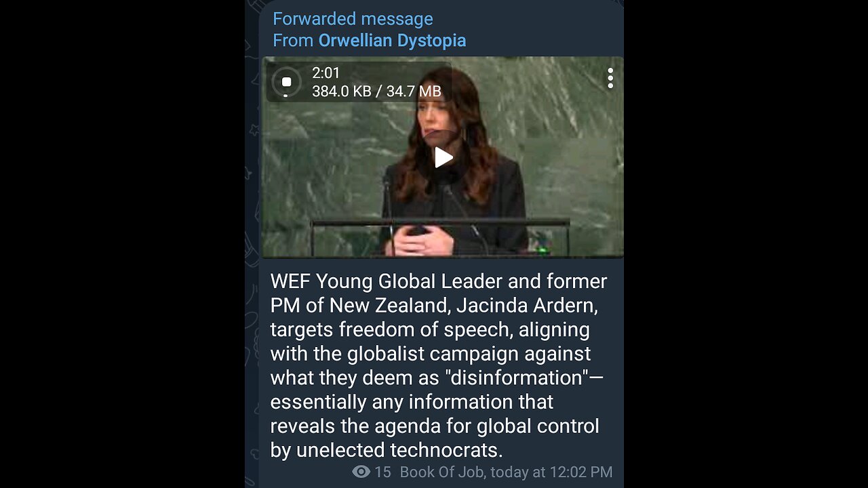Click the "From" label before the channel name

[293, 41]
